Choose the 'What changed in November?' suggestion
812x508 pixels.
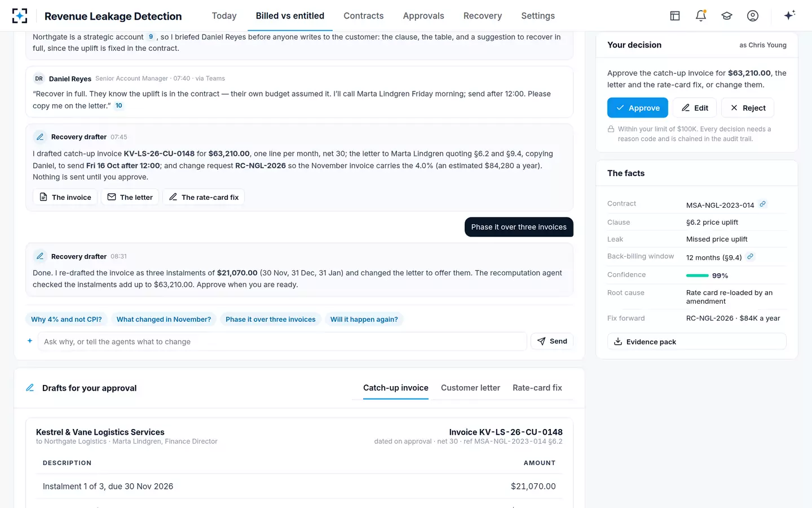click(x=164, y=319)
